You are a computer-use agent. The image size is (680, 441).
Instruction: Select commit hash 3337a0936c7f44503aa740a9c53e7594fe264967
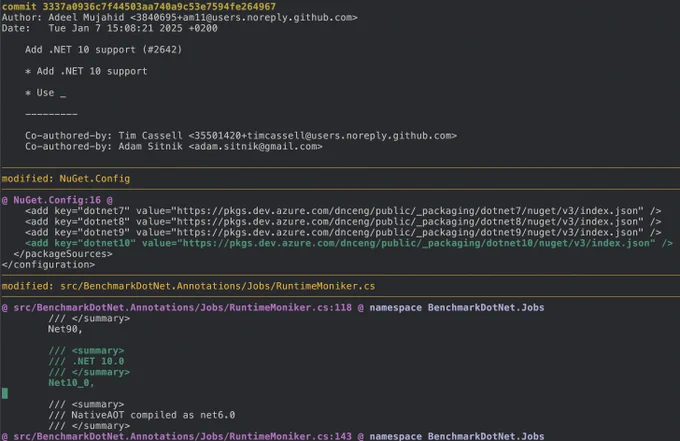coord(159,7)
